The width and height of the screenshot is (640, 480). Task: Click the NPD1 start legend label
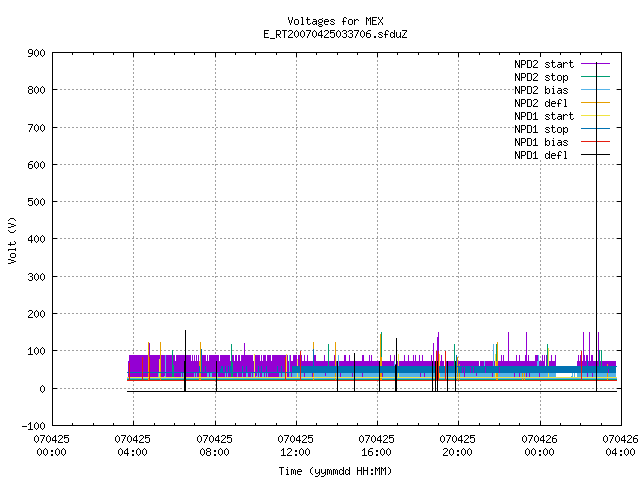click(x=544, y=116)
